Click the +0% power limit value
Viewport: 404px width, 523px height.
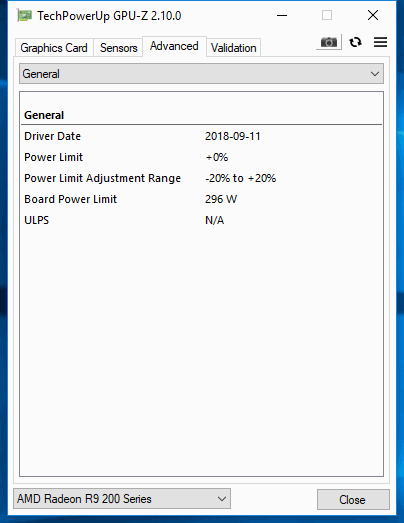(x=217, y=157)
